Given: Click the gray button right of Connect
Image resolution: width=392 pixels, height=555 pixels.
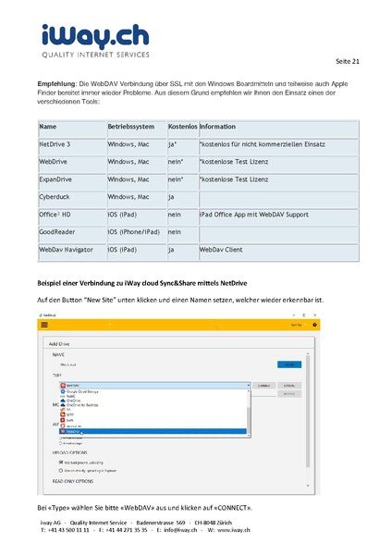Looking at the screenshot, I should pos(289,386).
